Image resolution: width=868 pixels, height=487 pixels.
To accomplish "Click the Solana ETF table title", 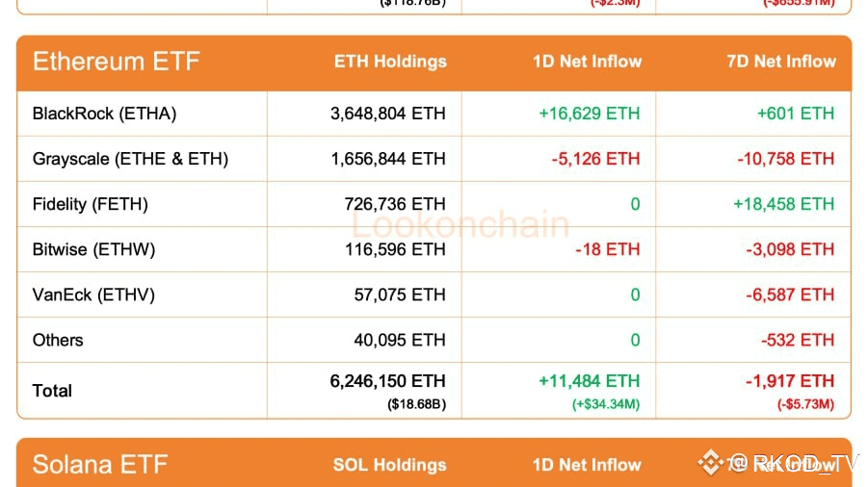I will pos(100,465).
